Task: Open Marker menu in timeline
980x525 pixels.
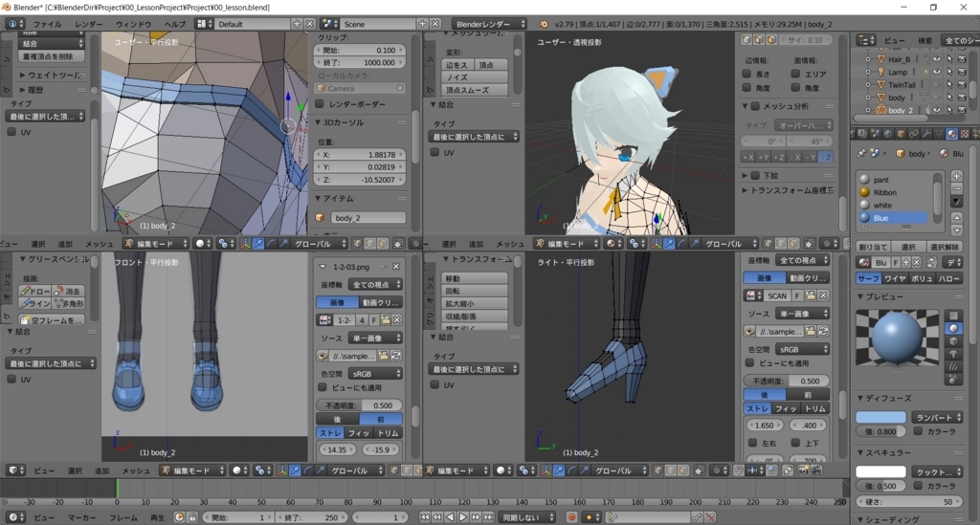Action: click(x=82, y=517)
